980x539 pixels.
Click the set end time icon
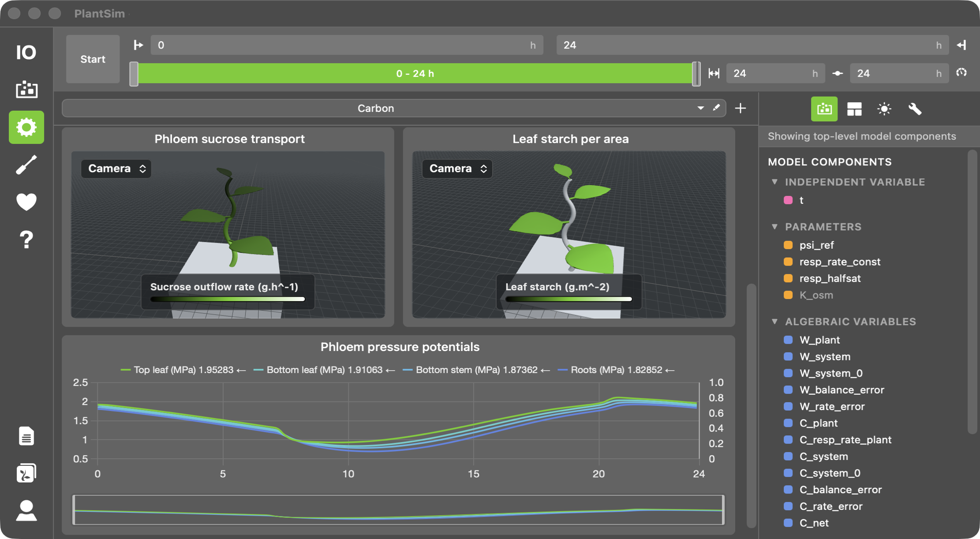961,45
